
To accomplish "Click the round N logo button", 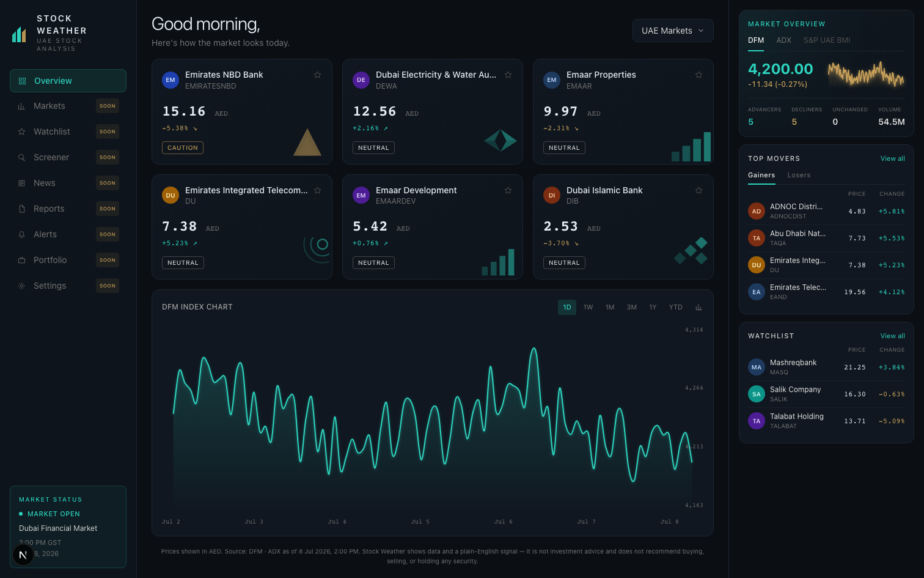I will (x=23, y=555).
